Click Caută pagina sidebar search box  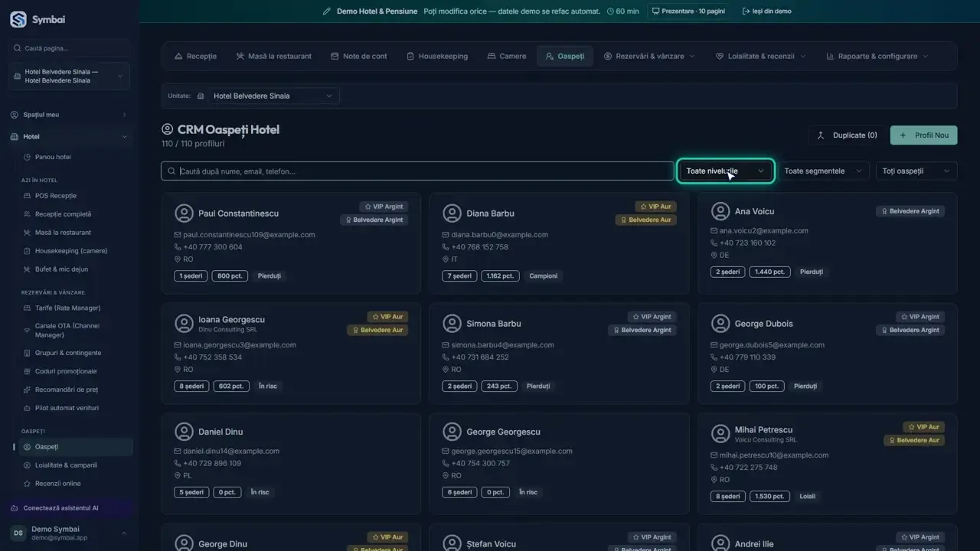pyautogui.click(x=69, y=48)
